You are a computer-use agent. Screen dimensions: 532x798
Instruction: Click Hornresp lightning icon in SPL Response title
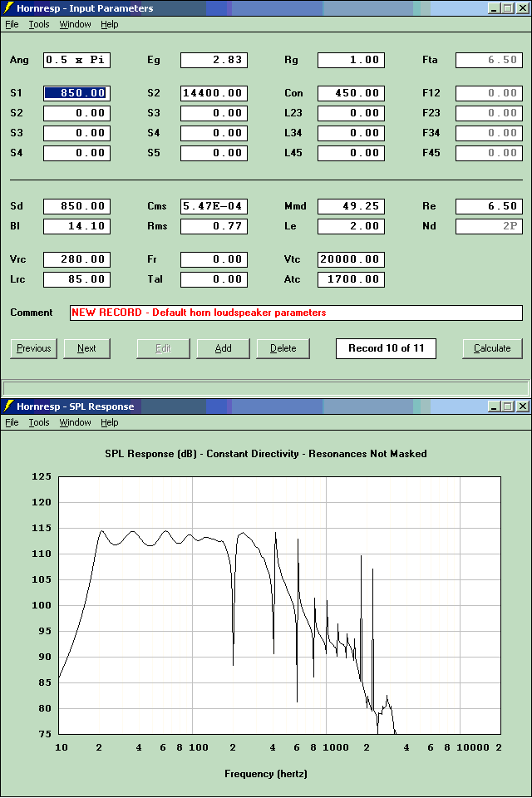(8, 406)
